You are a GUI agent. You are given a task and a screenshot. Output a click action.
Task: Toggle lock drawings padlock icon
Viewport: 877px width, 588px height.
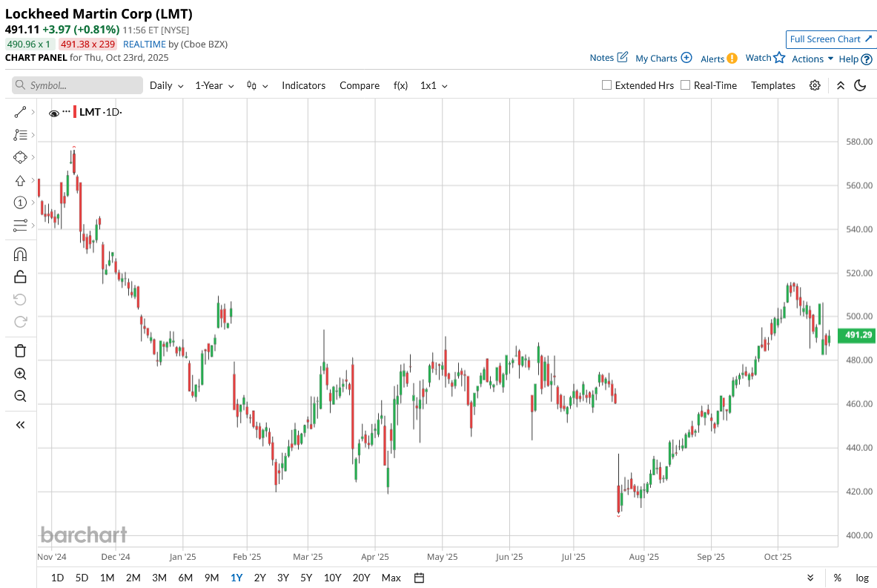click(x=20, y=277)
